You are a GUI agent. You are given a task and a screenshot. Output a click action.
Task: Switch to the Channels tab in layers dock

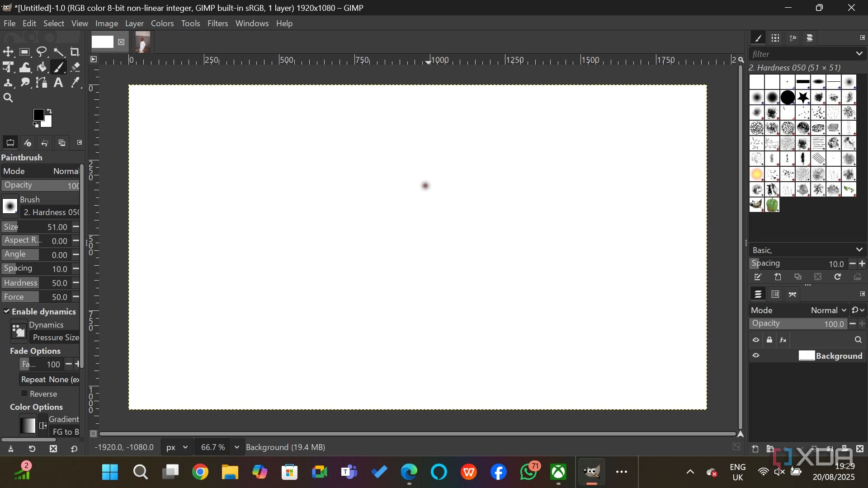click(x=775, y=294)
